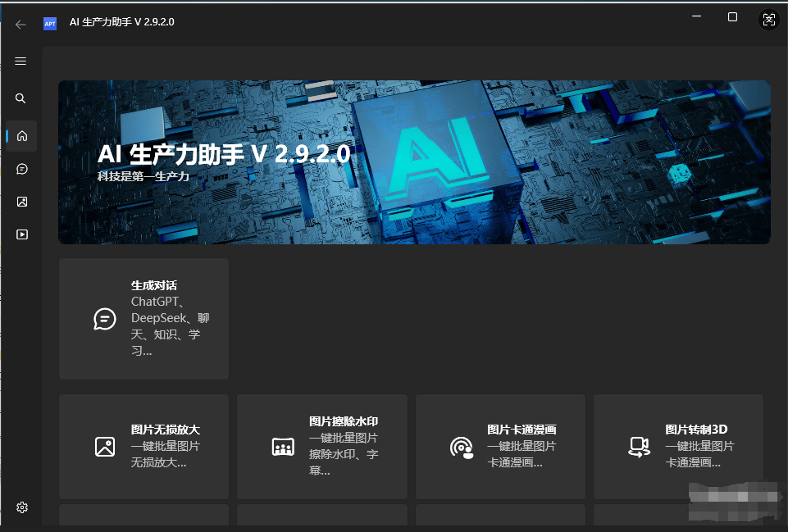
Task: Select the Home icon in sidebar
Action: coord(20,135)
